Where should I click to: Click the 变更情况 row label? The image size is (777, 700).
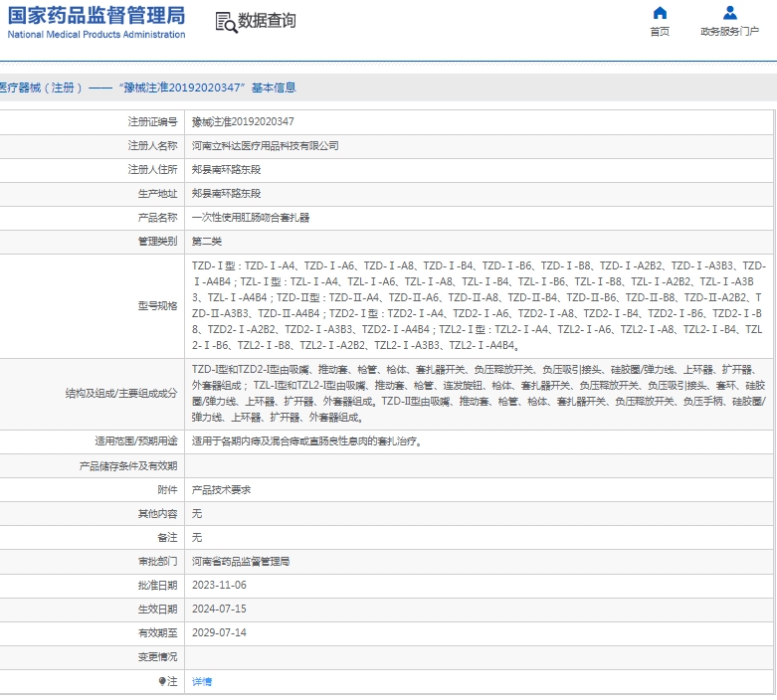coord(157,657)
